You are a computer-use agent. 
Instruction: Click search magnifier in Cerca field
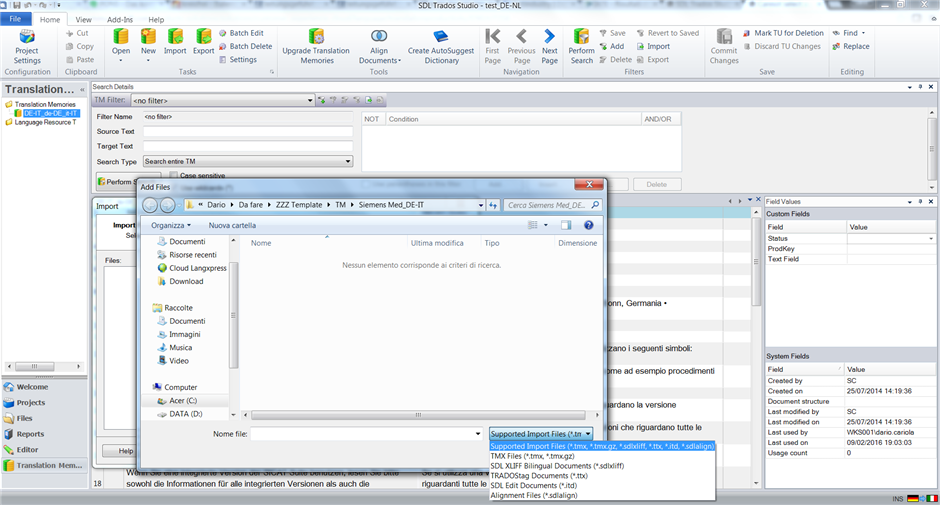point(595,205)
